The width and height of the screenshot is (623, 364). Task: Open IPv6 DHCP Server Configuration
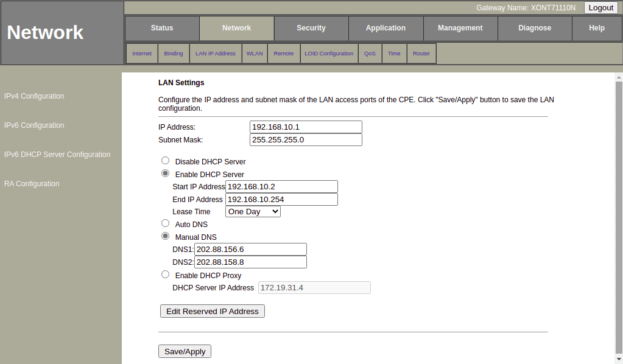[57, 154]
